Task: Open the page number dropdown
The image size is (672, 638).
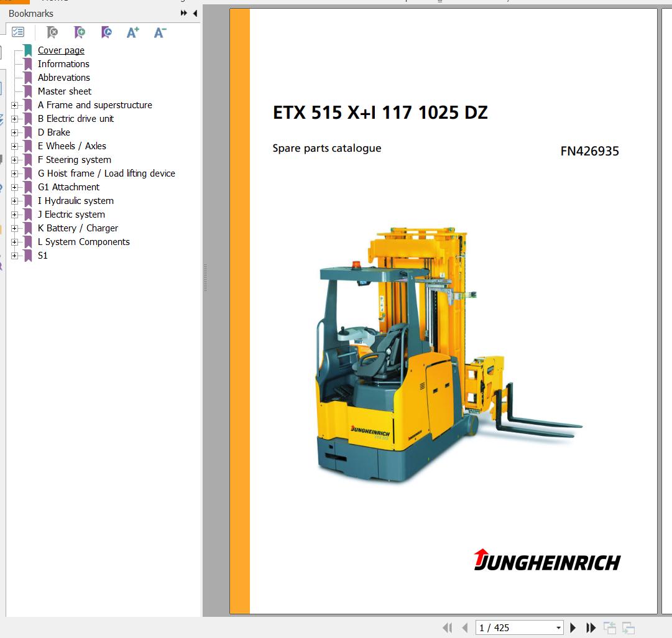Action: [558, 628]
